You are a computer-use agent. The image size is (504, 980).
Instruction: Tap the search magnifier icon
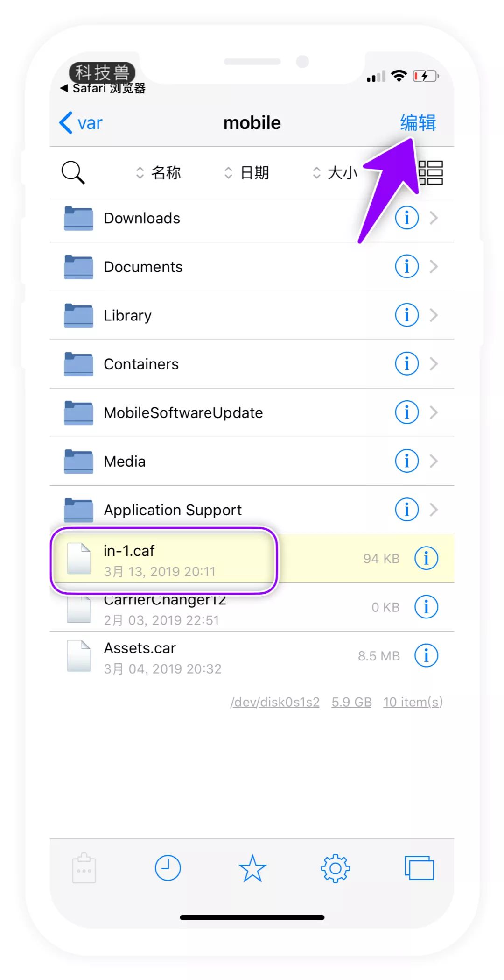pyautogui.click(x=73, y=172)
